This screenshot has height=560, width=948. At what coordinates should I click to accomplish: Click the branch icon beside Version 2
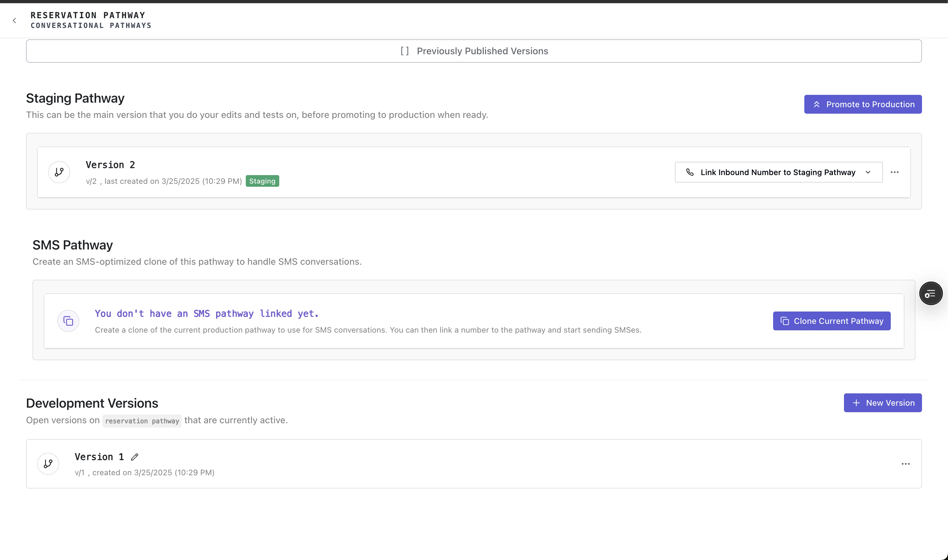[x=59, y=172]
